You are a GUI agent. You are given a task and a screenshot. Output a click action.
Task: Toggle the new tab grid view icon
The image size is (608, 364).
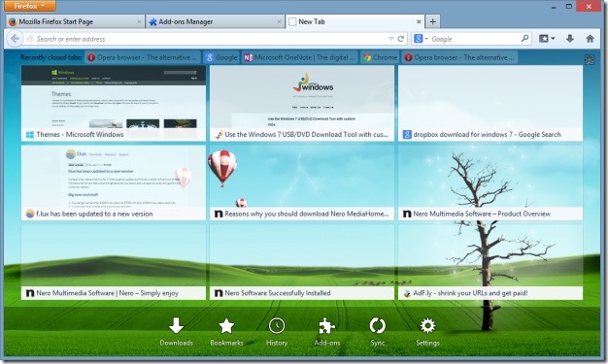coord(589,59)
